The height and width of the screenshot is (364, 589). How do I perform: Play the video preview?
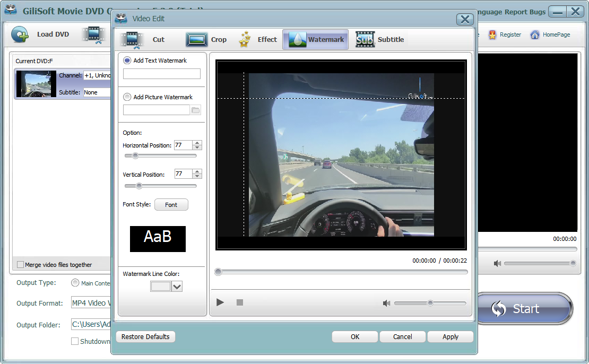point(220,302)
